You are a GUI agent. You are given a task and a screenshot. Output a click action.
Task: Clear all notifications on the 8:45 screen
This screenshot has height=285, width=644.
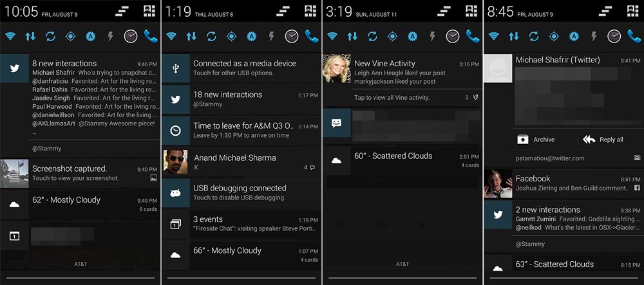605,12
